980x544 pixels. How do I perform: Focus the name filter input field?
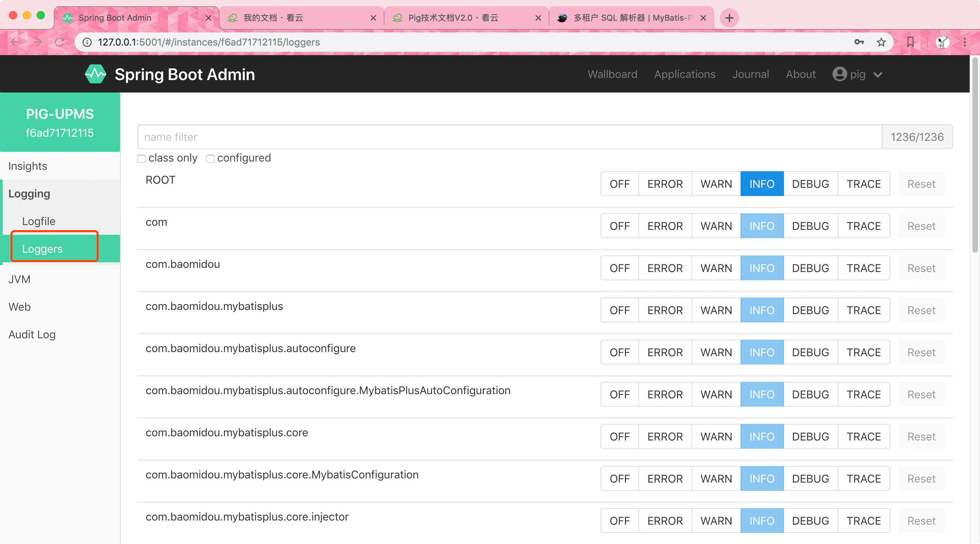tap(509, 137)
